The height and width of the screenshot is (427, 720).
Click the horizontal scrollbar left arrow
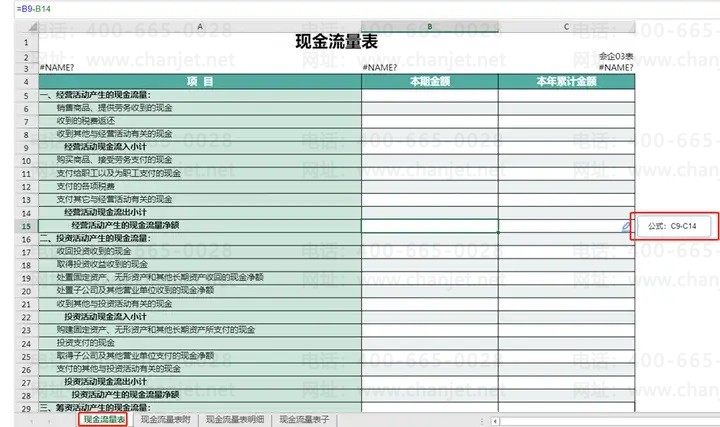tap(495, 421)
